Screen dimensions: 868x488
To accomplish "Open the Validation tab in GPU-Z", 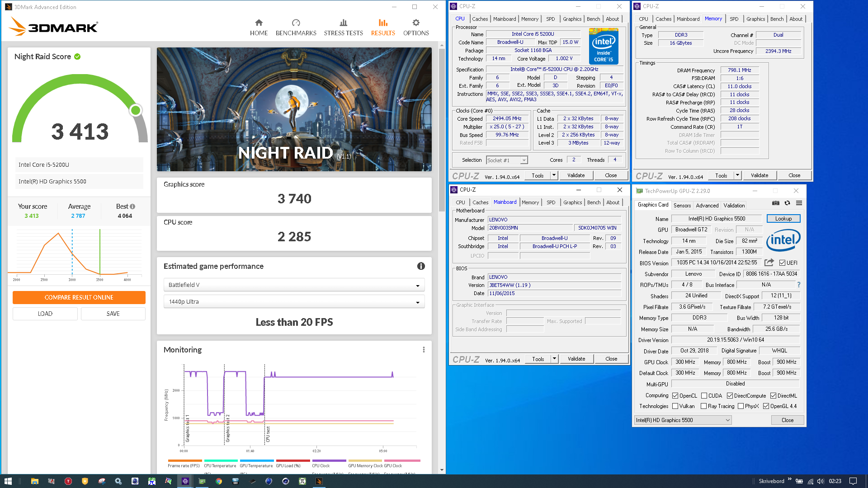I will [734, 205].
